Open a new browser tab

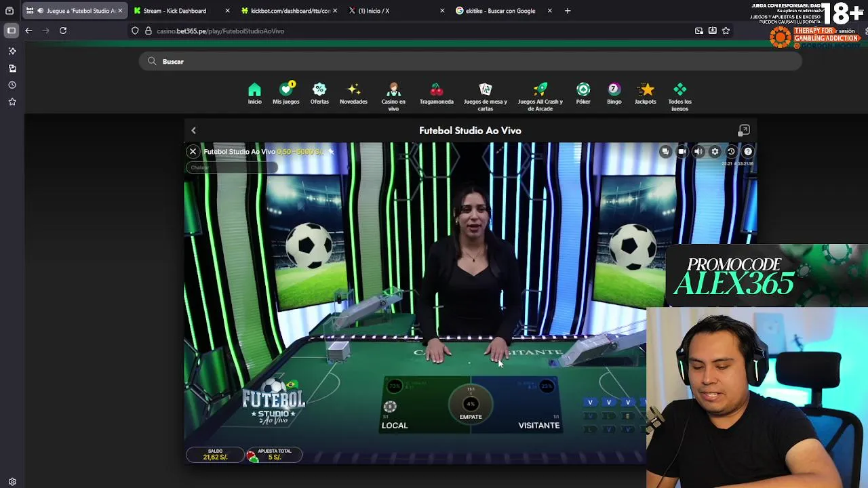[x=568, y=11]
